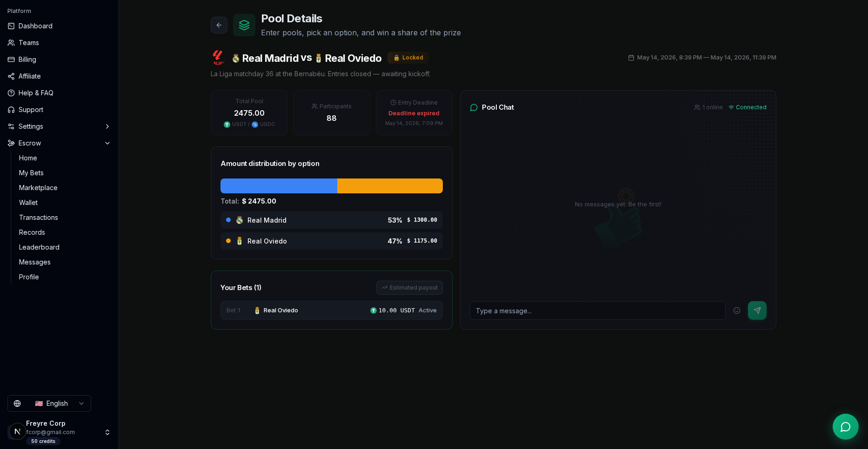
Task: Open Escrow Home
Action: 28,158
